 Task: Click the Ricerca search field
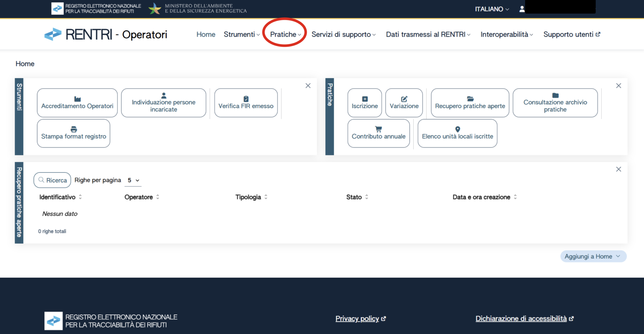53,180
